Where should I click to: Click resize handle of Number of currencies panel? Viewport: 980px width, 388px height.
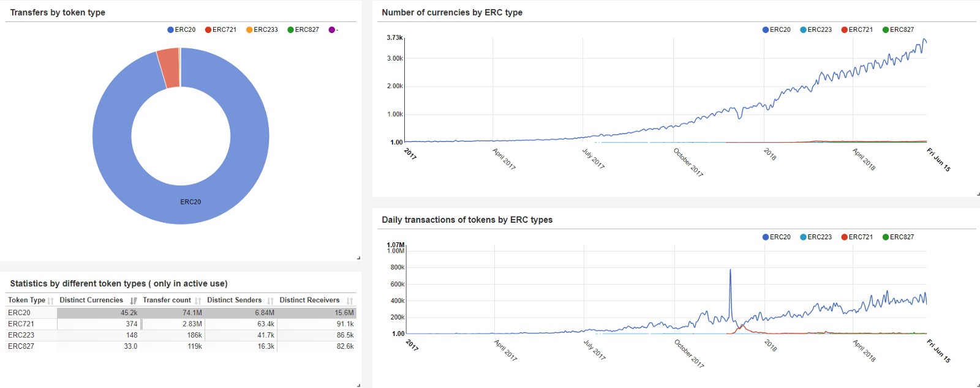point(978,194)
